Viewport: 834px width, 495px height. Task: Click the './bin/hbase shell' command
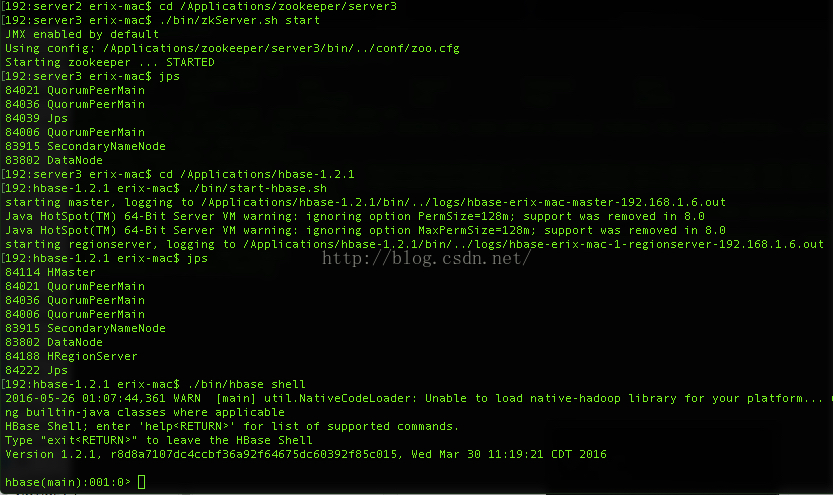click(x=246, y=384)
